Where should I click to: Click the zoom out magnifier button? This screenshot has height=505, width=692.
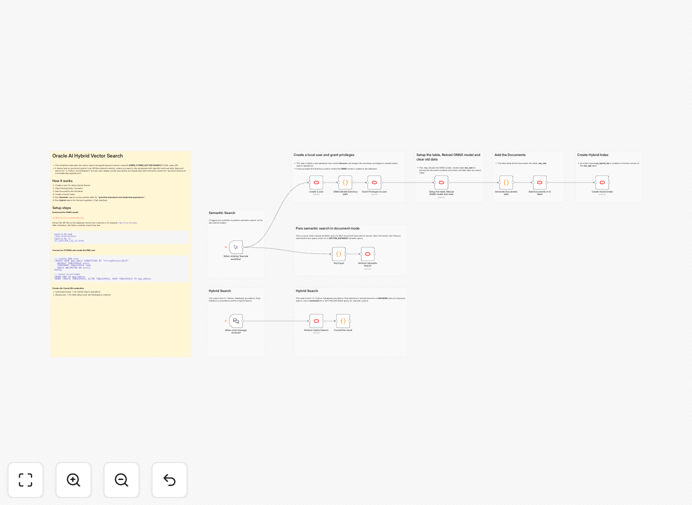pyautogui.click(x=121, y=480)
